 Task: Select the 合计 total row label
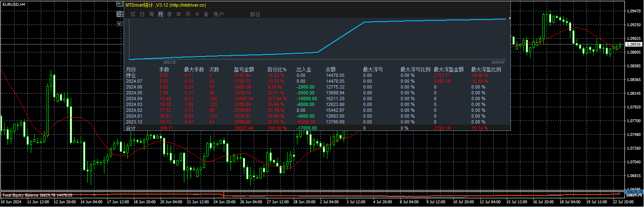click(x=131, y=128)
